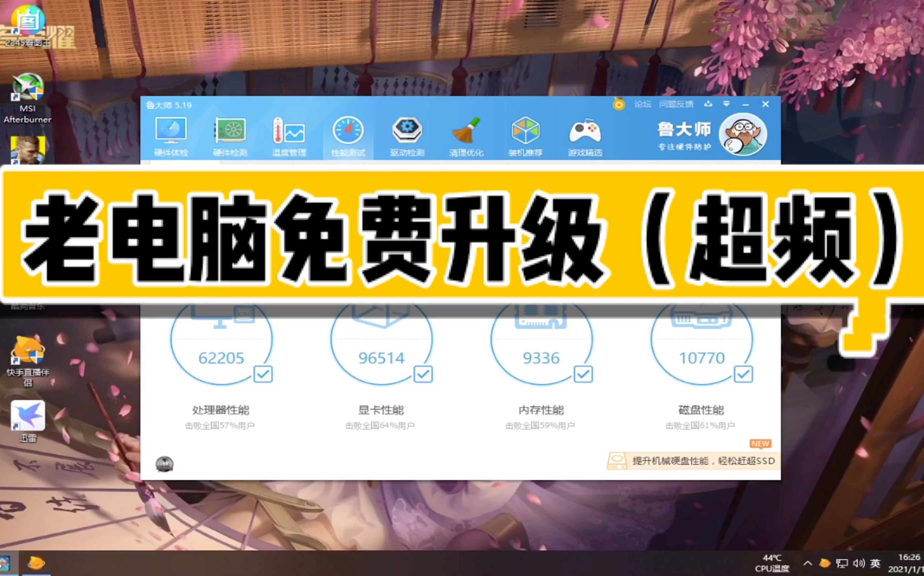Uncheck the 内存性能 test checkbox
Screen dimensions: 924x576
point(583,374)
